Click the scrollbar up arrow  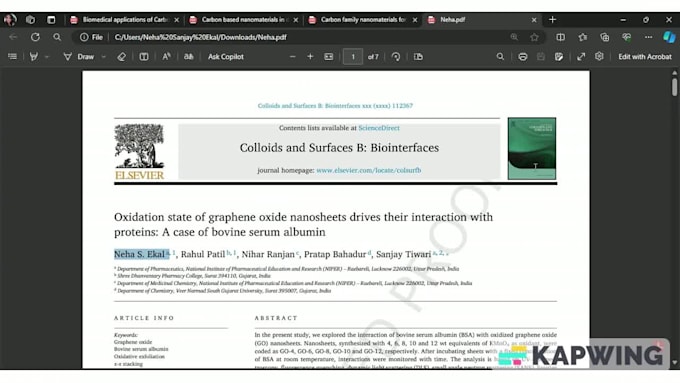(x=674, y=73)
